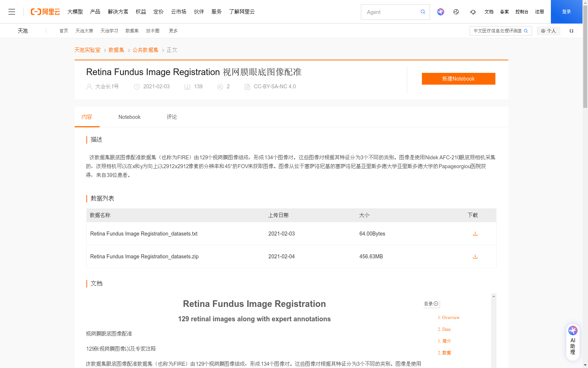This screenshot has height=368, width=588.
Task: Open the 伙伴 menu item
Action: tap(199, 12)
